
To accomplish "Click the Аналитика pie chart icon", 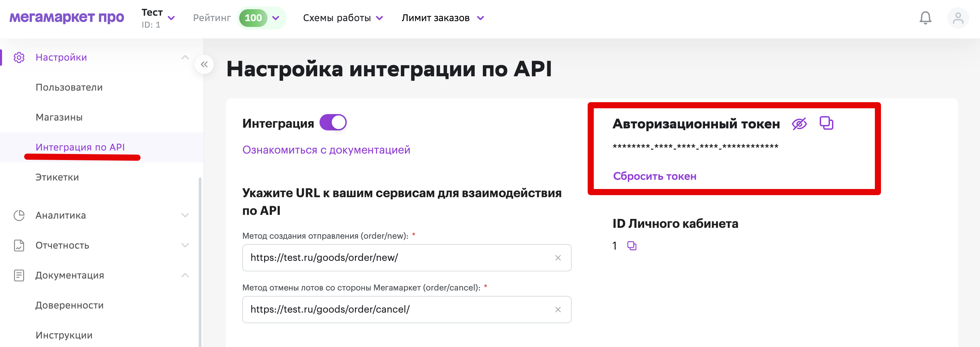I will [x=19, y=215].
